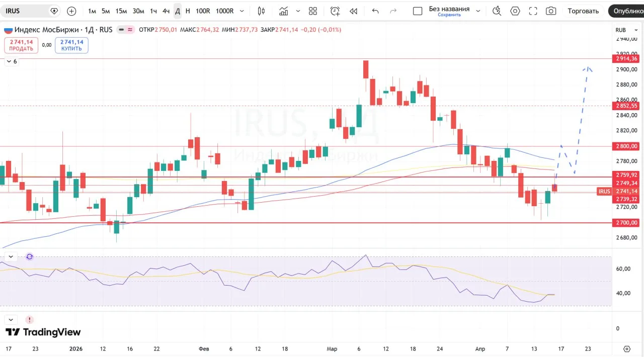Click the Сохранить save link
The height and width of the screenshot is (357, 644).
[x=449, y=15]
